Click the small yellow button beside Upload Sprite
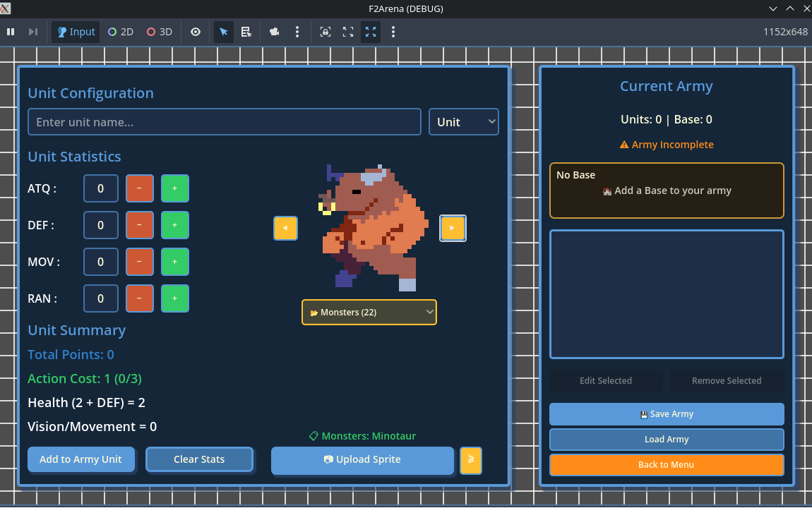The width and height of the screenshot is (812, 508). (x=471, y=460)
